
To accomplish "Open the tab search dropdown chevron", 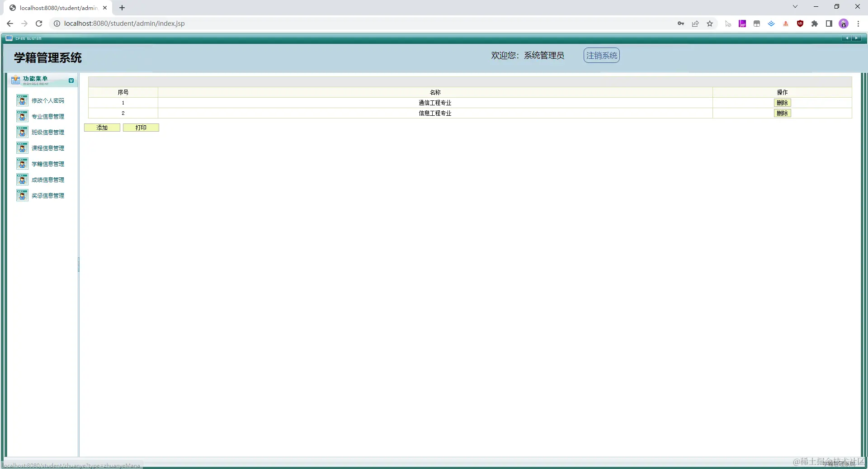I will click(795, 6).
